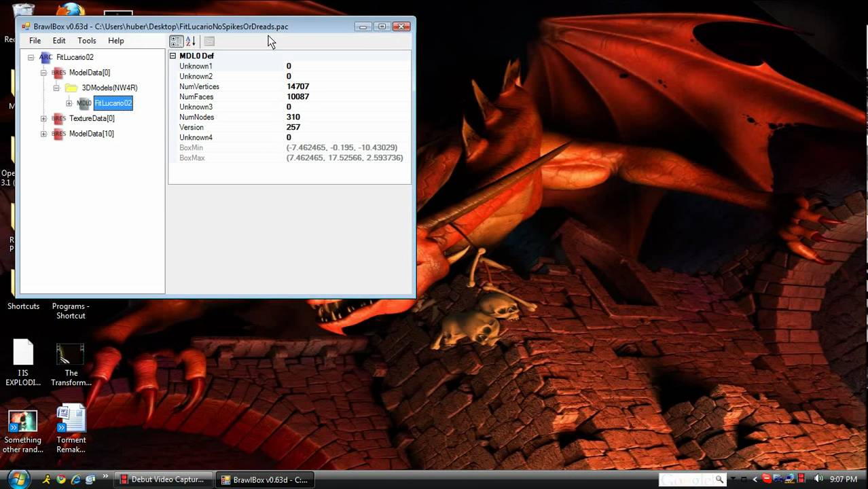Screen dimensions: 868x489
Task: Open the 'I IS EXPLODI...' desktop file
Action: click(23, 362)
